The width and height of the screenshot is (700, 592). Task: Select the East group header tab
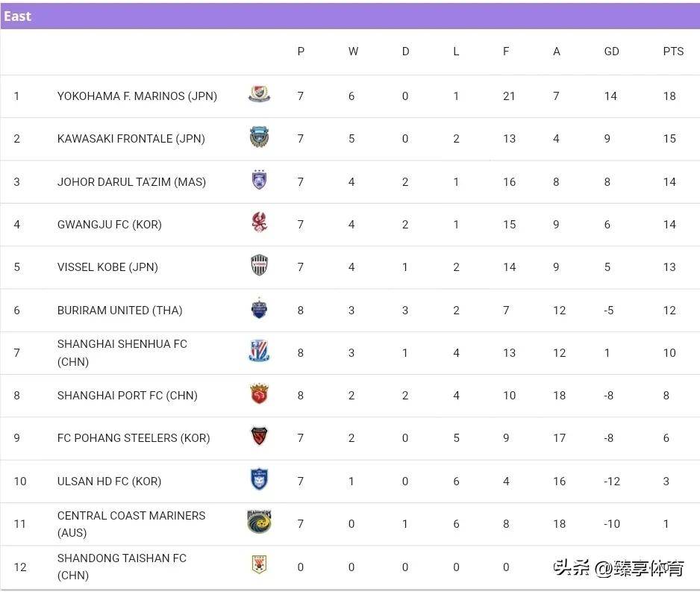(x=18, y=16)
